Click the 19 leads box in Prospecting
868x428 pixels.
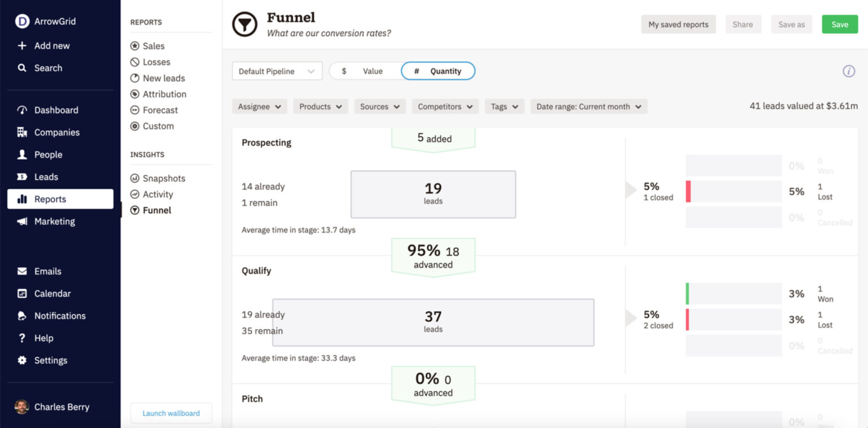pyautogui.click(x=433, y=194)
